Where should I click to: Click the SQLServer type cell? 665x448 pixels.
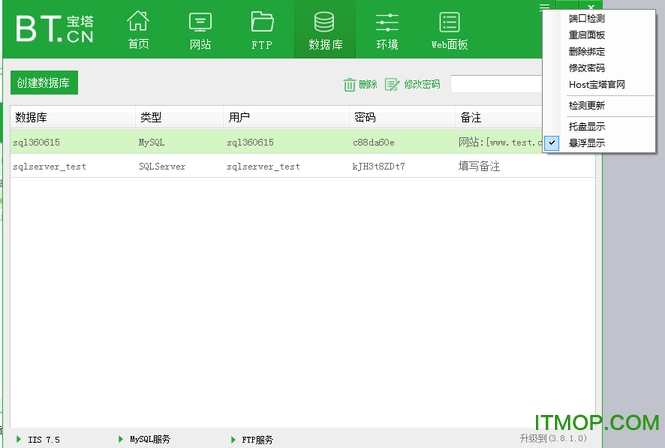(162, 166)
